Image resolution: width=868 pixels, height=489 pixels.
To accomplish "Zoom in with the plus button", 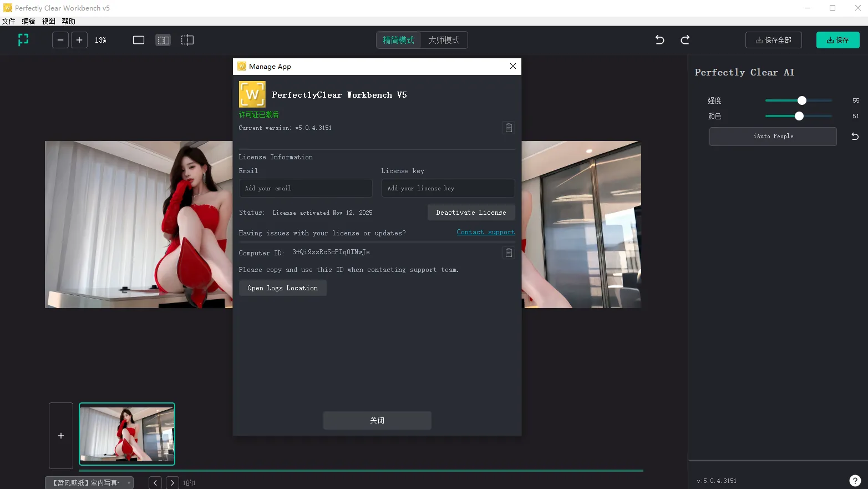I will coord(79,40).
